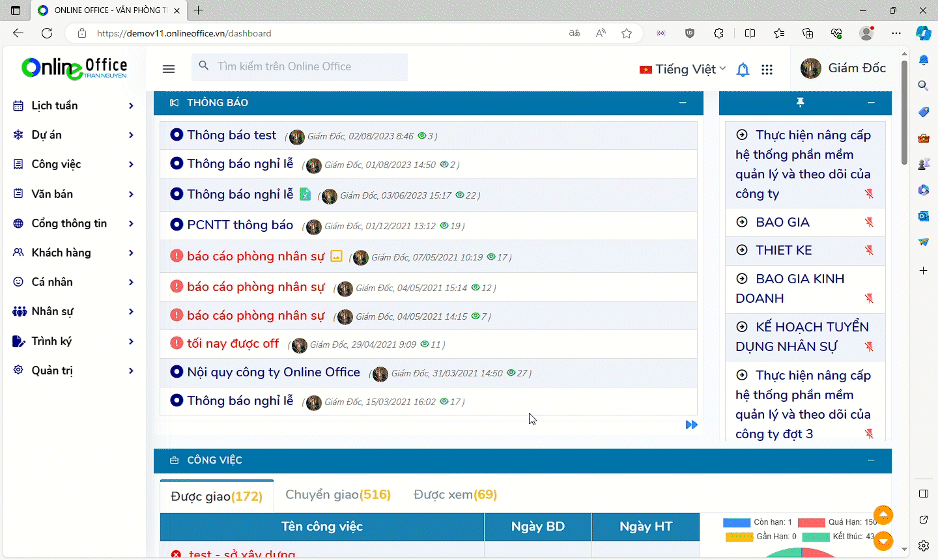Click the Excel attachment icon on Thông báo nghỉ lễ

point(305,194)
